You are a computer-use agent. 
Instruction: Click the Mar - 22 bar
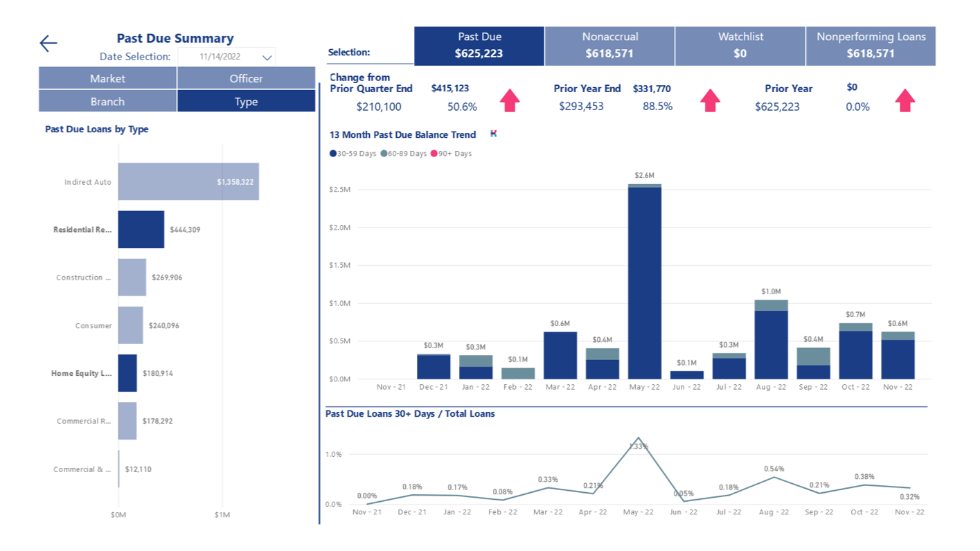click(x=560, y=356)
